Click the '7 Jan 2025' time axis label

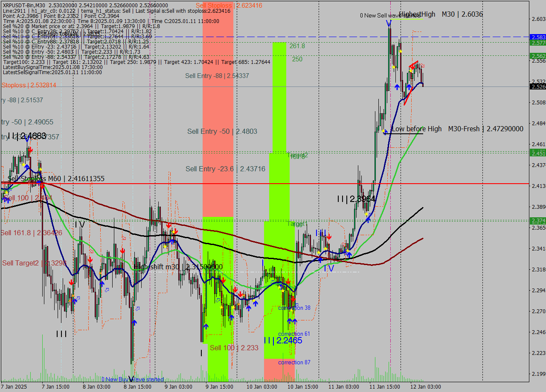[14, 387]
